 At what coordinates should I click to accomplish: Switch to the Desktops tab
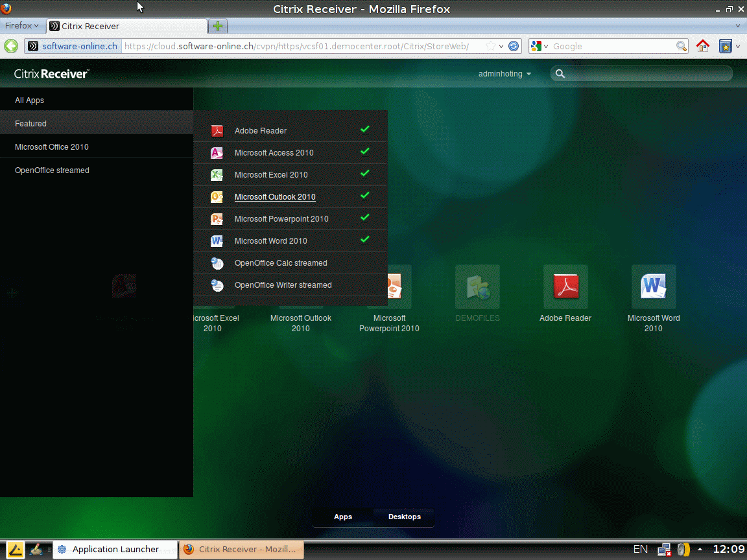pyautogui.click(x=405, y=517)
